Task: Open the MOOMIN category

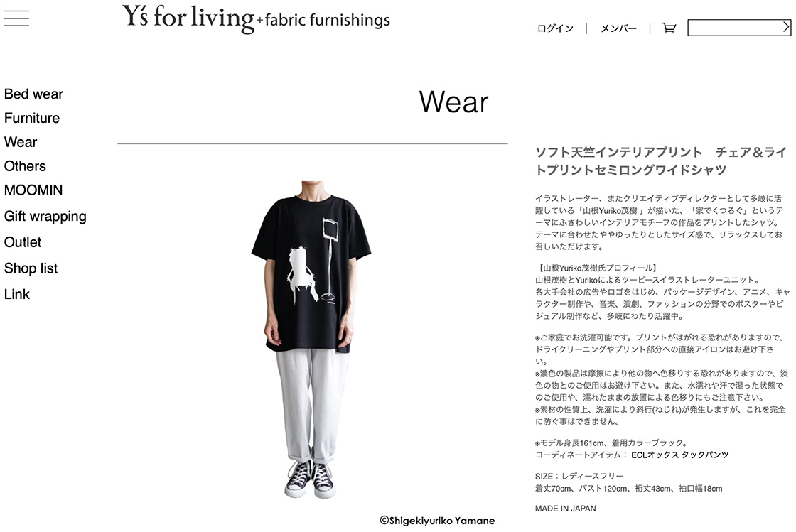Action: 33,190
